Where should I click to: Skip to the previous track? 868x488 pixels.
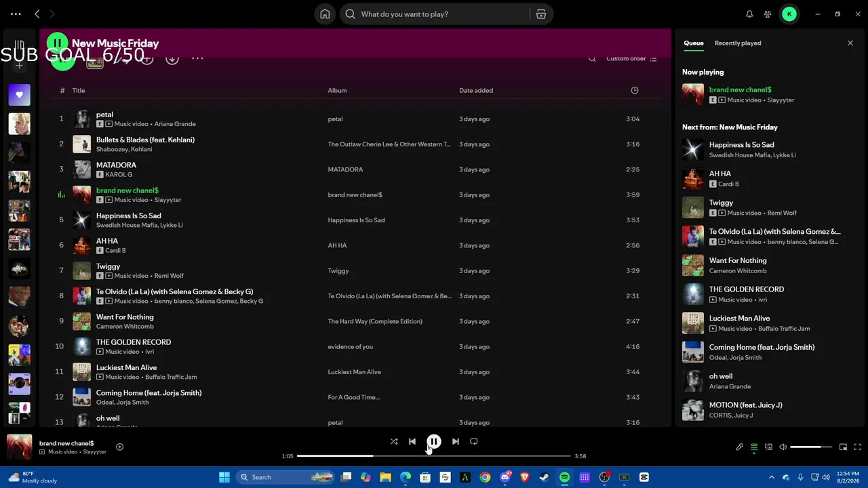click(x=412, y=441)
